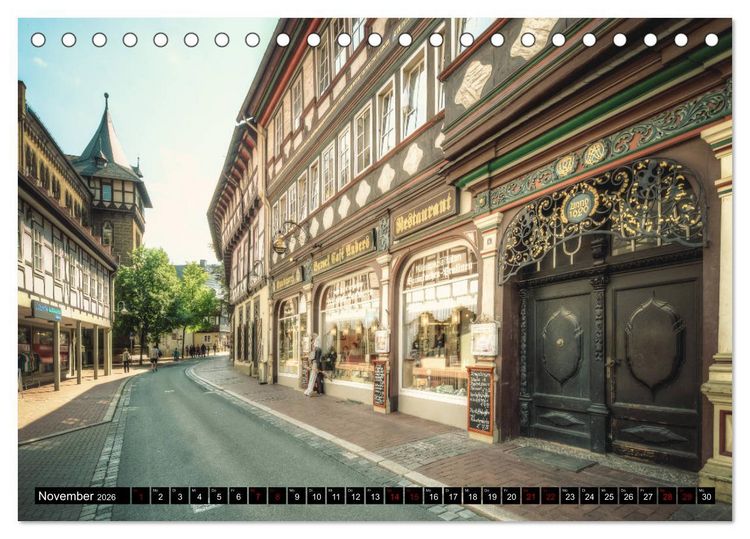Select day 24 in the calendar strip
Image resolution: width=750 pixels, height=539 pixels.
(x=590, y=495)
